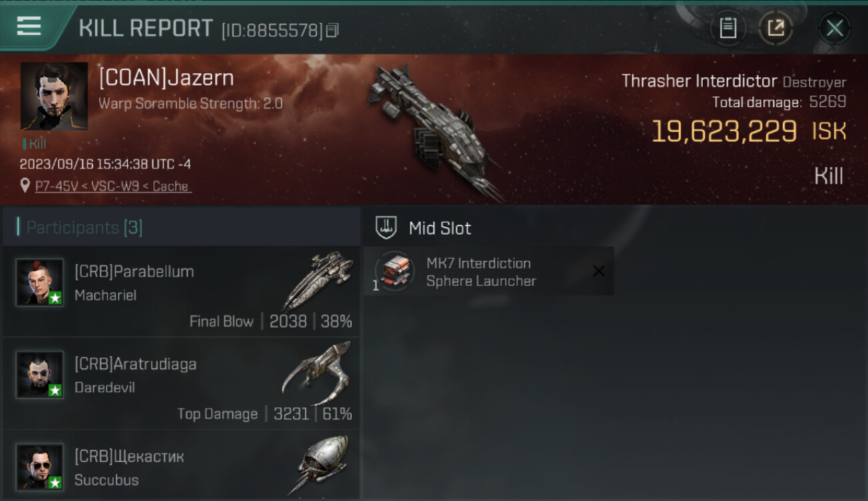
Task: Select the Mid Slot shield icon
Action: pyautogui.click(x=386, y=228)
